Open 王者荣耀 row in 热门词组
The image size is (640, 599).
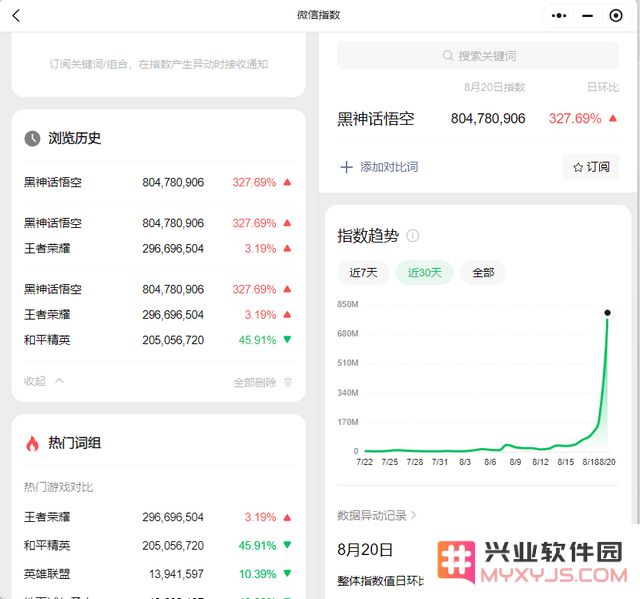pos(158,517)
